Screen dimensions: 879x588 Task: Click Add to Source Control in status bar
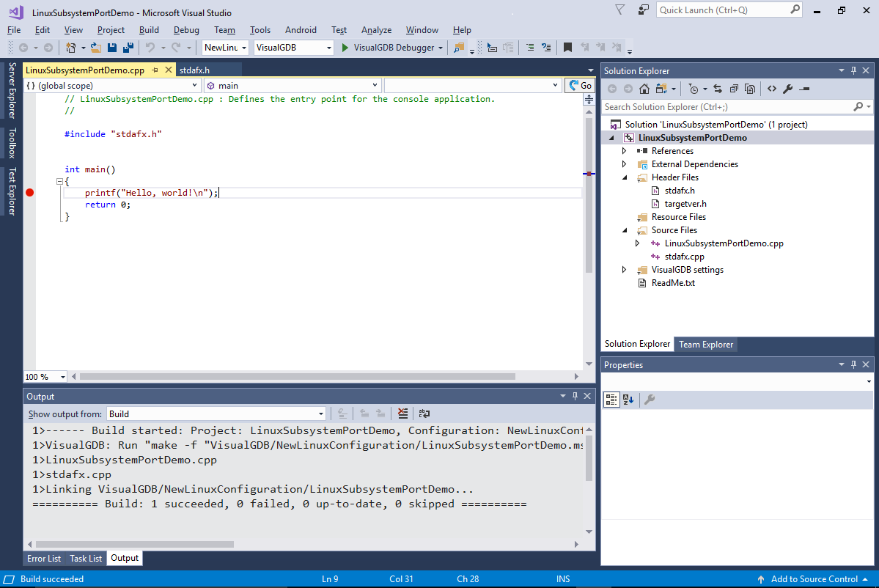[x=812, y=579]
